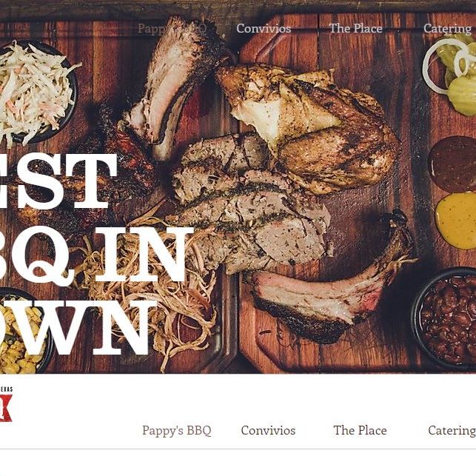
Task: Click faded Pappy's BBQ link over hero photo
Action: pyautogui.click(x=172, y=29)
